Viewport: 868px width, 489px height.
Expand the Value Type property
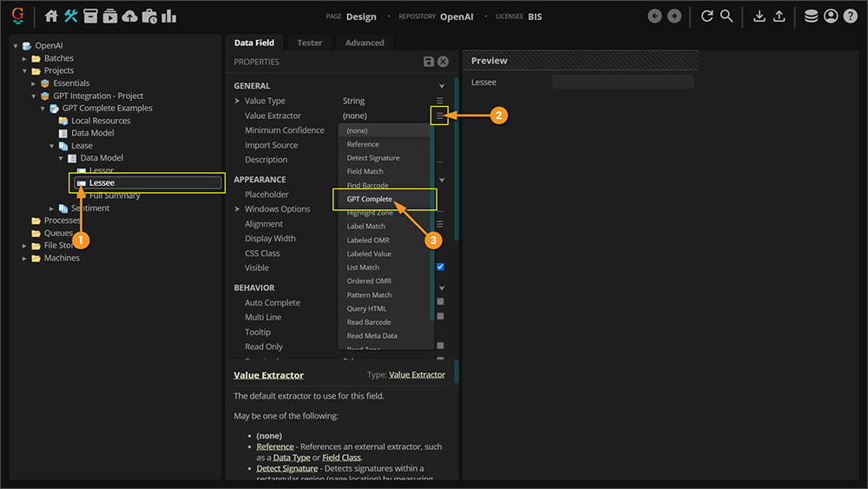pyautogui.click(x=238, y=101)
